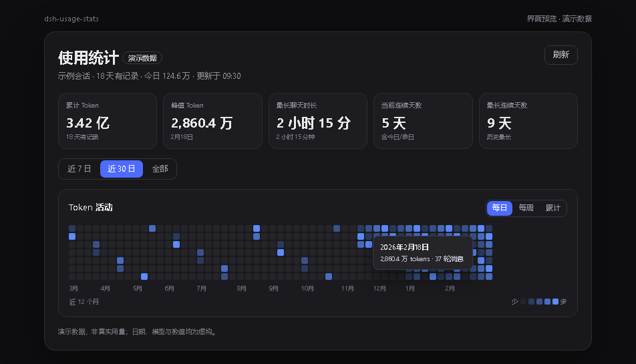The image size is (636, 364).
Task: Click the 演示数据，非真实用量 footer note
Action: coord(138,332)
